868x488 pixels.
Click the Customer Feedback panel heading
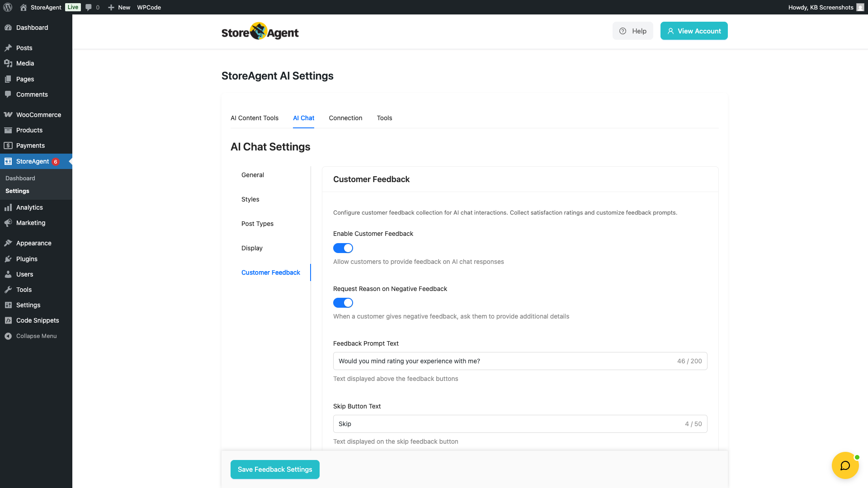point(371,179)
